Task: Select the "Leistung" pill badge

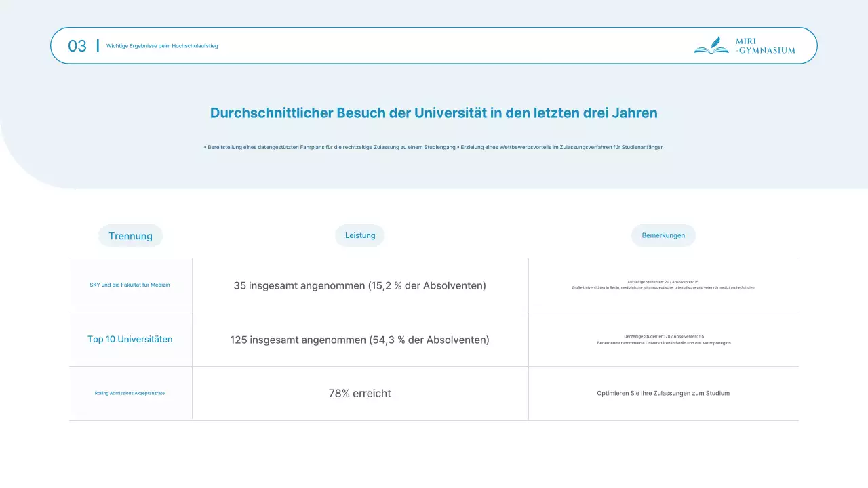Action: point(359,235)
